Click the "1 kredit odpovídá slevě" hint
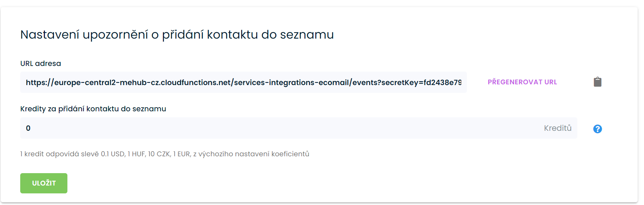 coord(59,154)
